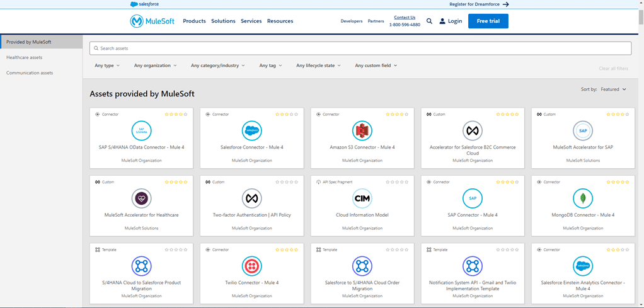The width and height of the screenshot is (644, 308).
Task: Click star rating on Twilio Connector card
Action: click(287, 249)
